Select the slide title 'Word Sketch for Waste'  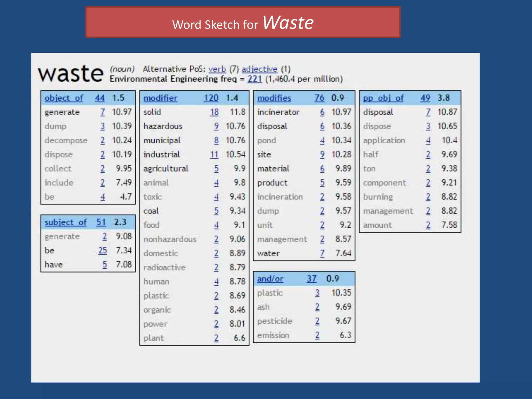(243, 23)
